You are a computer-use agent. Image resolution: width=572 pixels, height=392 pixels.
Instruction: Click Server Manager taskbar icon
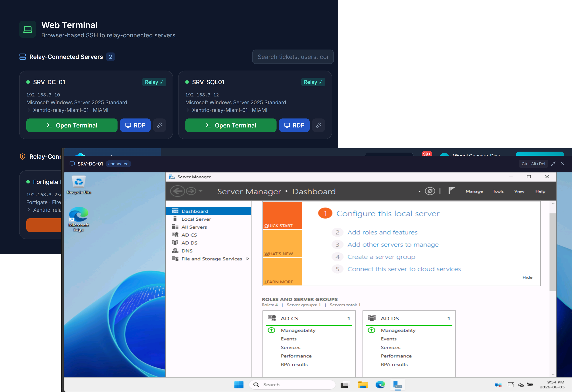point(398,385)
